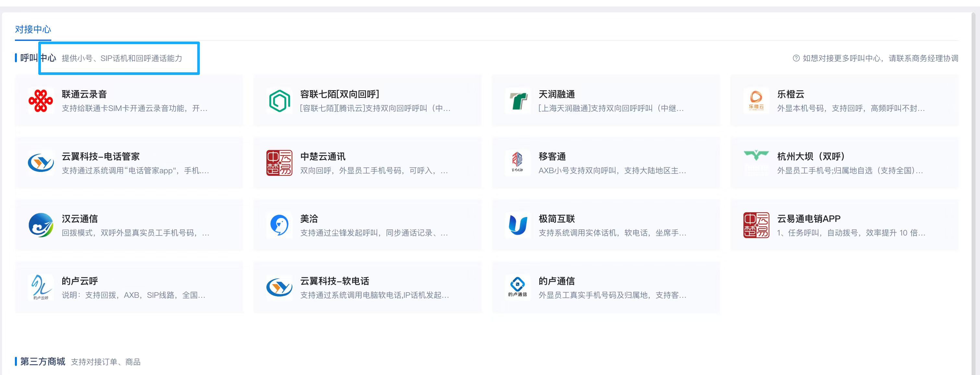Select the 联通云录音 logo icon
980x375 pixels.
[x=41, y=101]
